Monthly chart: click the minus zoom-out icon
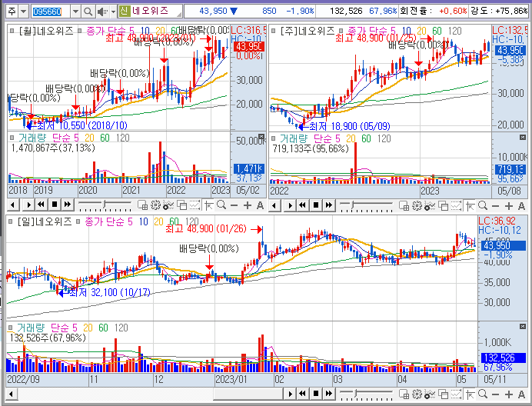 coord(234,205)
